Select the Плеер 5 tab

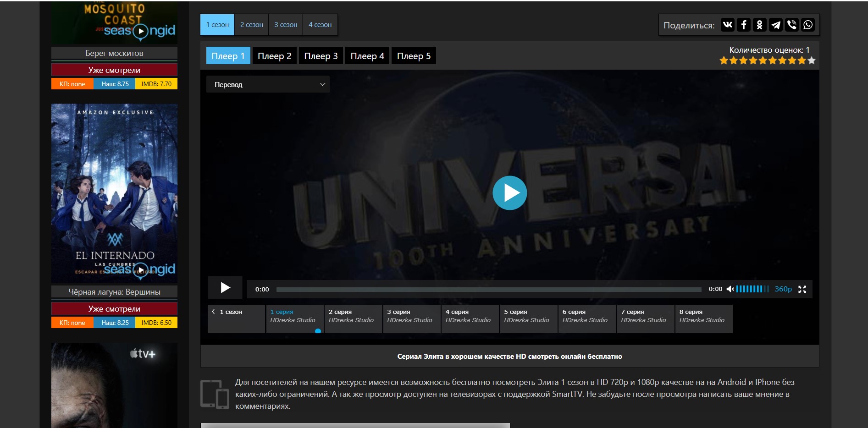(414, 56)
